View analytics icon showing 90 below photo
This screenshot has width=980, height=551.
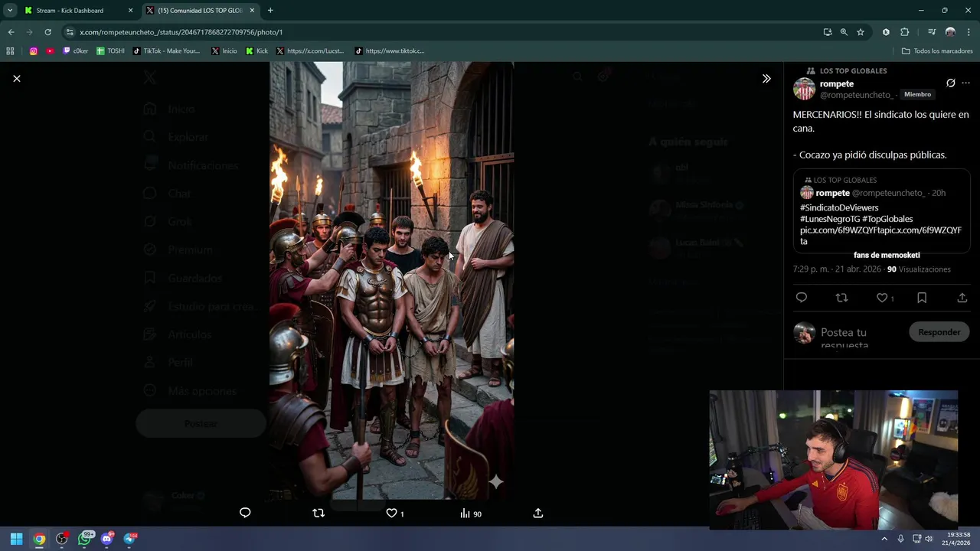point(470,514)
